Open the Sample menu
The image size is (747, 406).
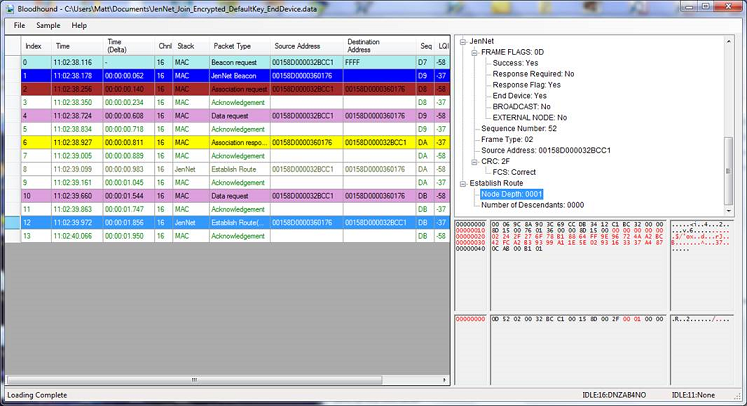[48, 25]
